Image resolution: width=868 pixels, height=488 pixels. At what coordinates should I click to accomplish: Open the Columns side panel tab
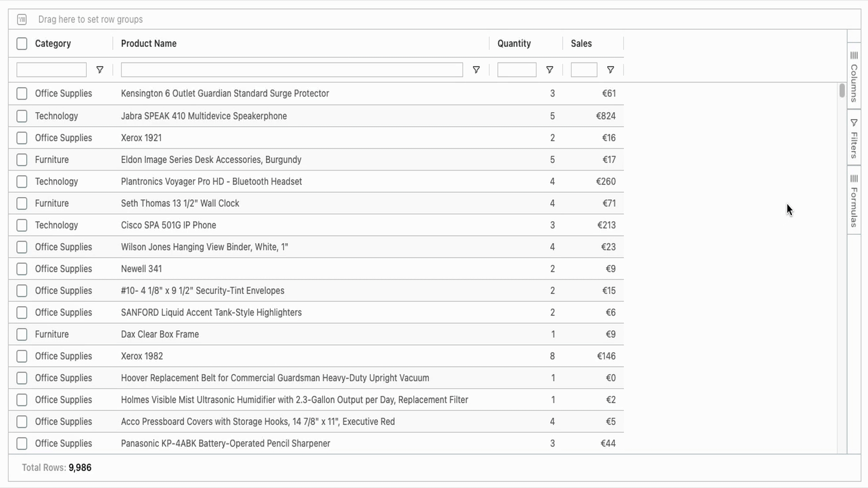pyautogui.click(x=854, y=83)
